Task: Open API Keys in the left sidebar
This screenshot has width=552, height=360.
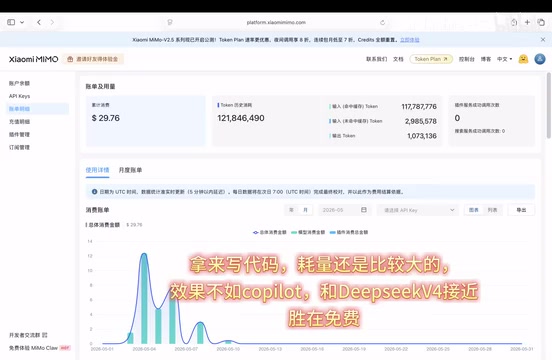Action: (x=19, y=96)
